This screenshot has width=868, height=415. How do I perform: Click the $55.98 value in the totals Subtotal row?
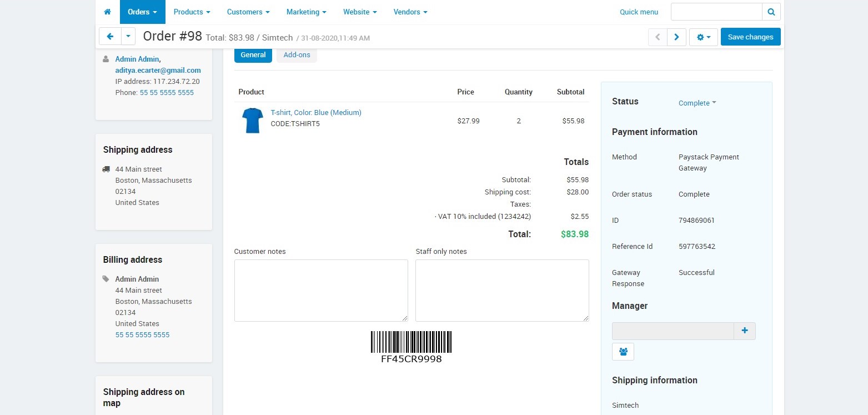point(578,179)
